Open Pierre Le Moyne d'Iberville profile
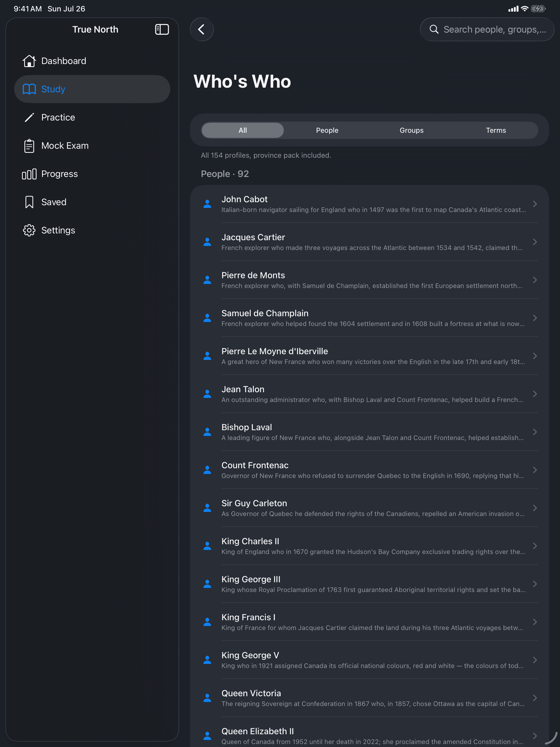Screen dimensions: 560x747 pyautogui.click(x=369, y=356)
